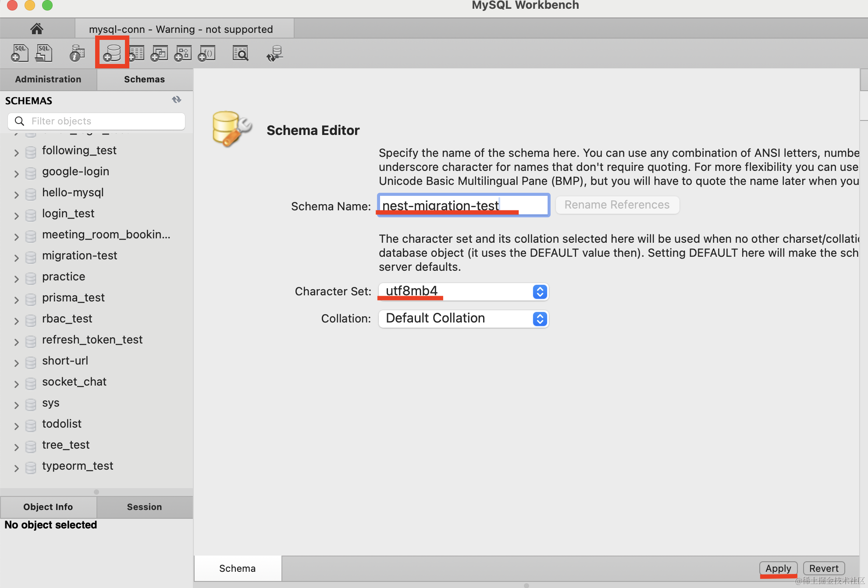Image resolution: width=868 pixels, height=588 pixels.
Task: Refresh the SCHEMAS list
Action: click(176, 100)
